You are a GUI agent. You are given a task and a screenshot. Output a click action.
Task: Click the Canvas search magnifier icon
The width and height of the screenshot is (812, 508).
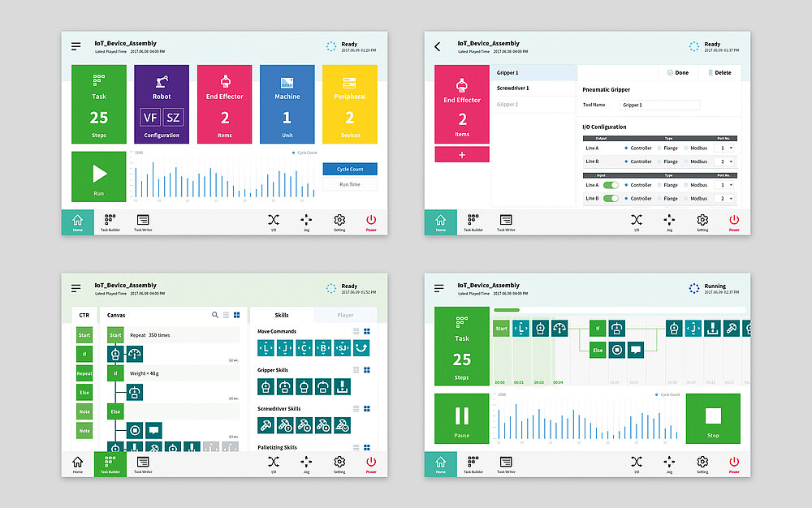215,315
